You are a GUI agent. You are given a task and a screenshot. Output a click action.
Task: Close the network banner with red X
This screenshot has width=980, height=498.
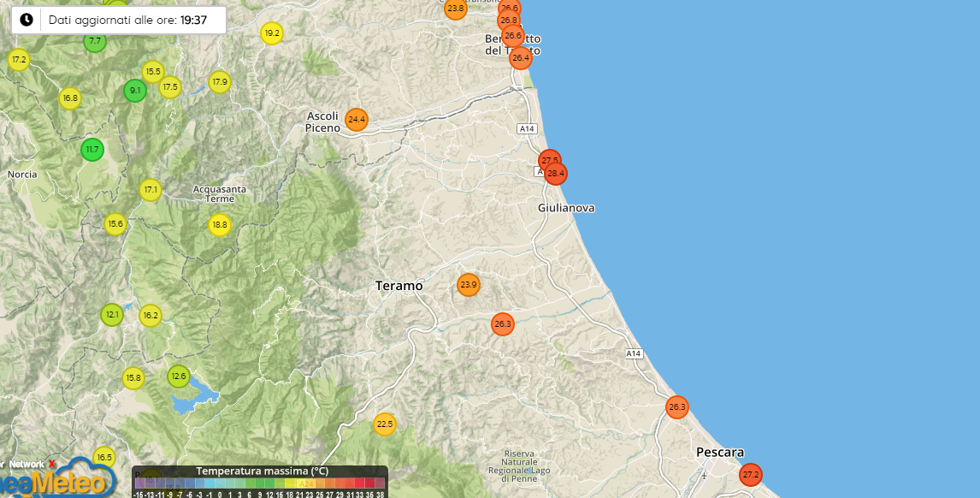pyautogui.click(x=51, y=464)
